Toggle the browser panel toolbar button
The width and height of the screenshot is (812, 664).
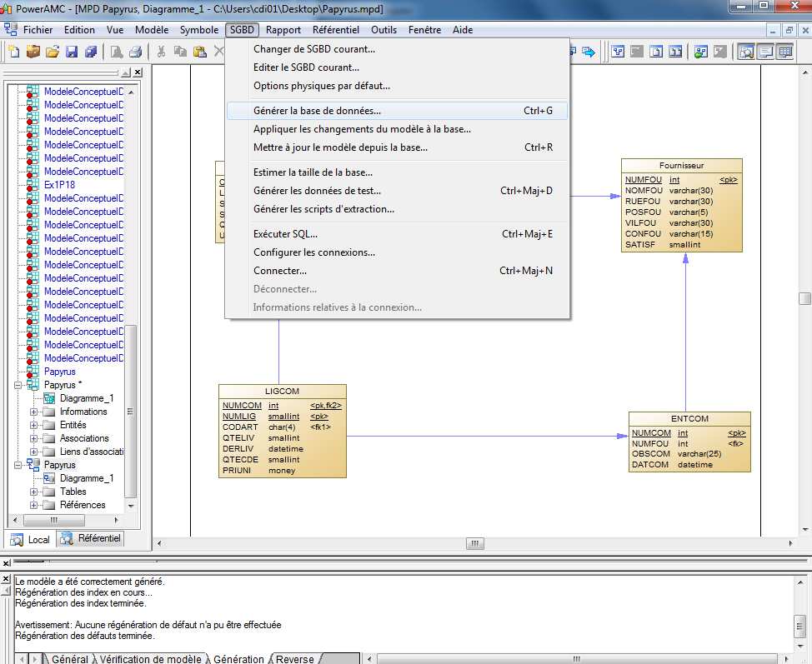[745, 52]
